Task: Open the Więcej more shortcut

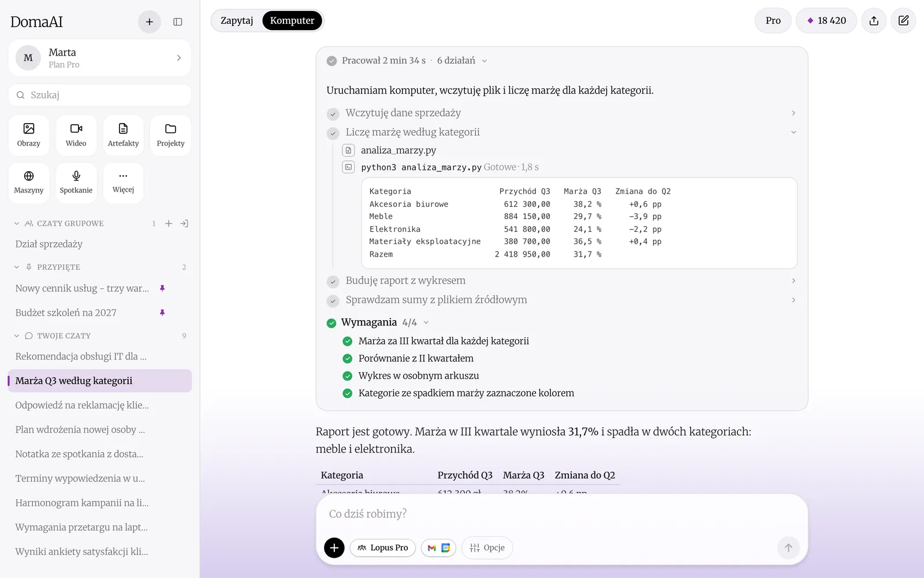Action: [x=124, y=183]
